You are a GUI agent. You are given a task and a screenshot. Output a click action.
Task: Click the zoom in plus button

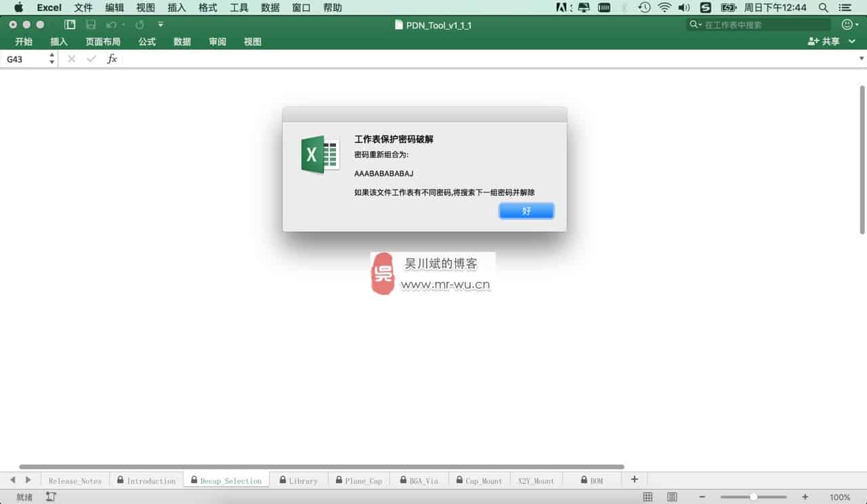(x=805, y=497)
